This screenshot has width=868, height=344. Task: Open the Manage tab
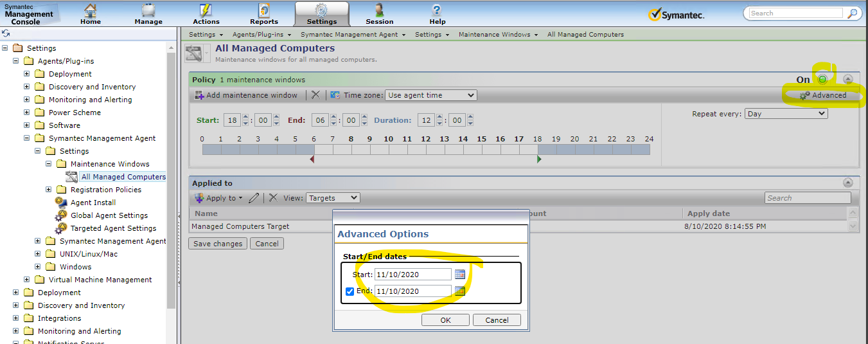[148, 14]
